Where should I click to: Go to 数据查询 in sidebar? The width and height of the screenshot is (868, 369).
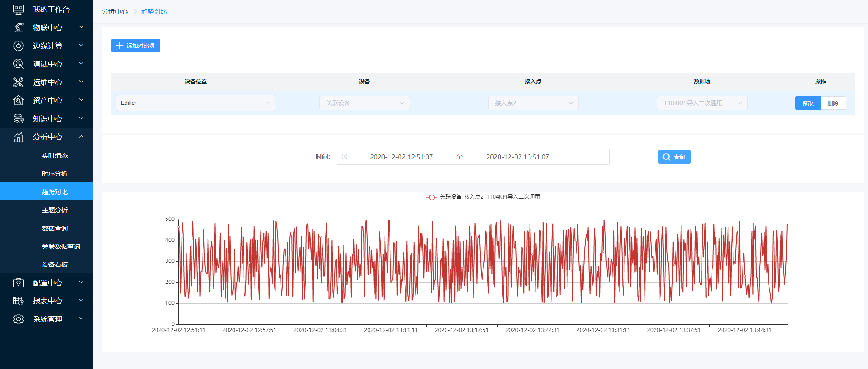pyautogui.click(x=55, y=228)
